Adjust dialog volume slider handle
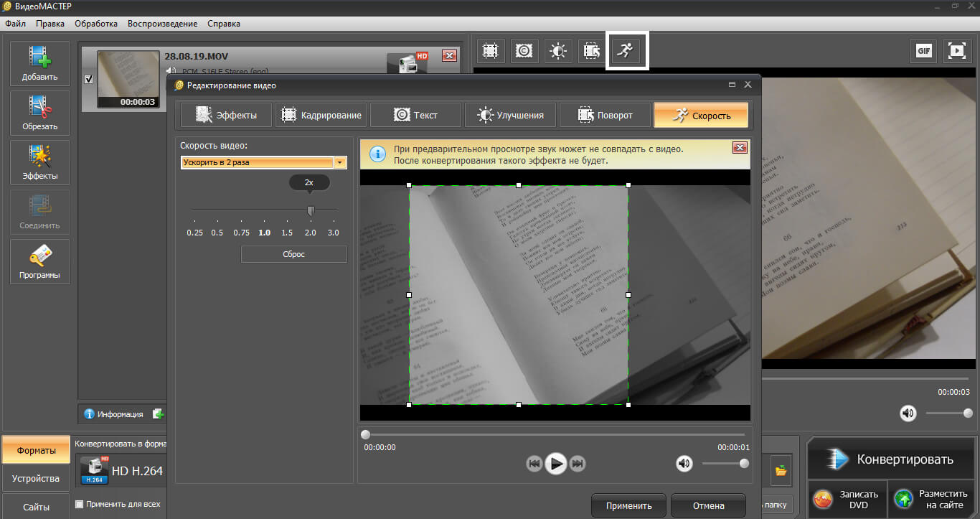Viewport: 980px width, 519px height. click(x=744, y=464)
